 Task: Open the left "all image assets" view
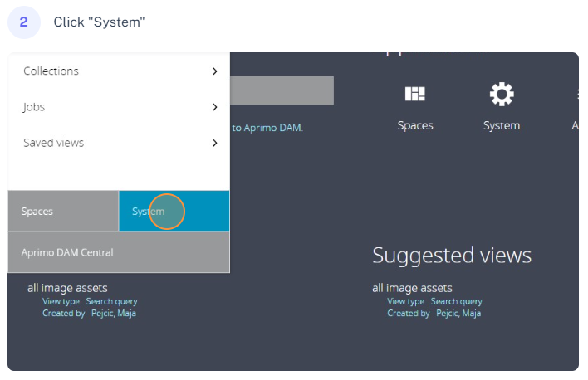67,288
